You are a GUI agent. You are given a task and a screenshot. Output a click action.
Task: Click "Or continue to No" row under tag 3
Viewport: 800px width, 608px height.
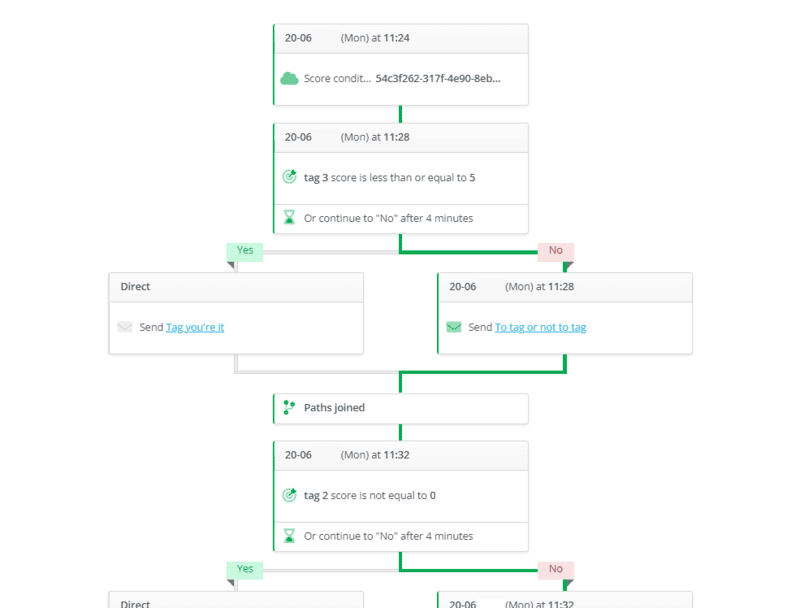point(388,218)
